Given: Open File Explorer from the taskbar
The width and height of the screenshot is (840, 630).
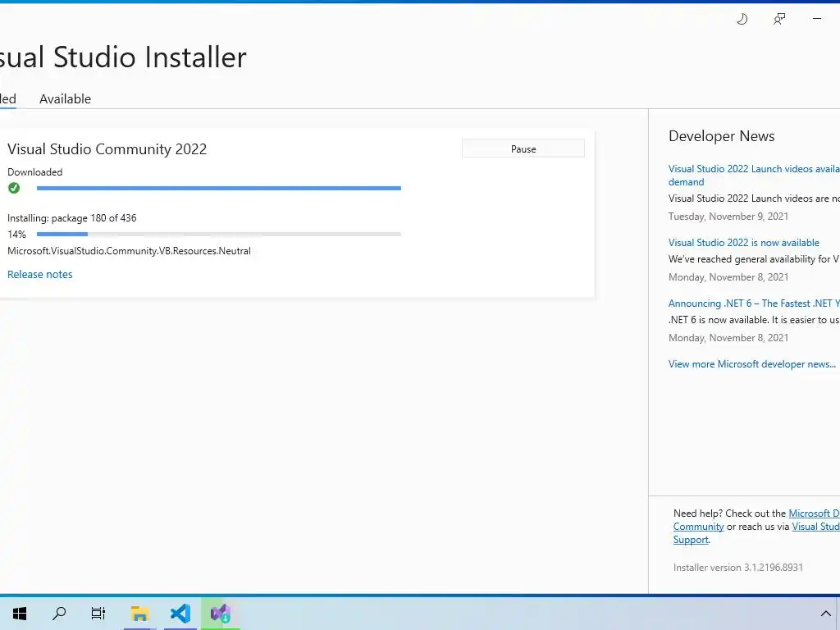Looking at the screenshot, I should (x=139, y=614).
